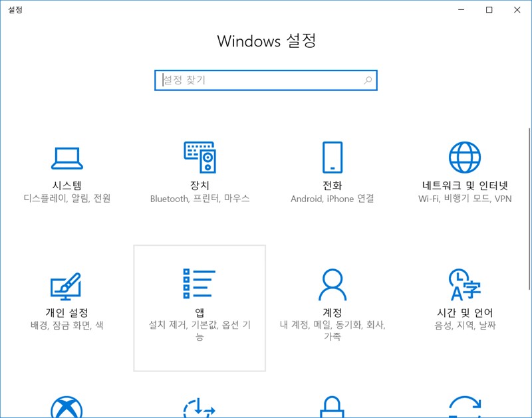Image resolution: width=532 pixels, height=418 pixels.
Task: Click the 계정 label
Action: click(332, 312)
